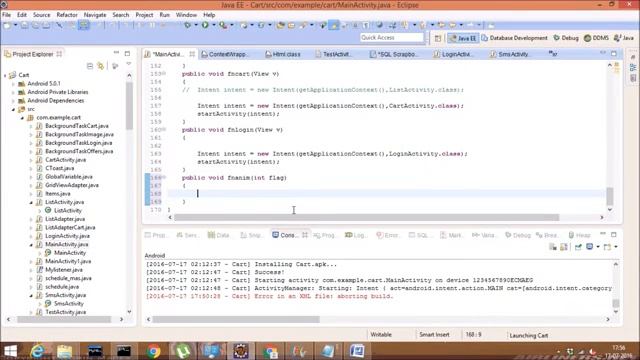
Task: Open the SQL view tab
Action: pyautogui.click(x=419, y=235)
